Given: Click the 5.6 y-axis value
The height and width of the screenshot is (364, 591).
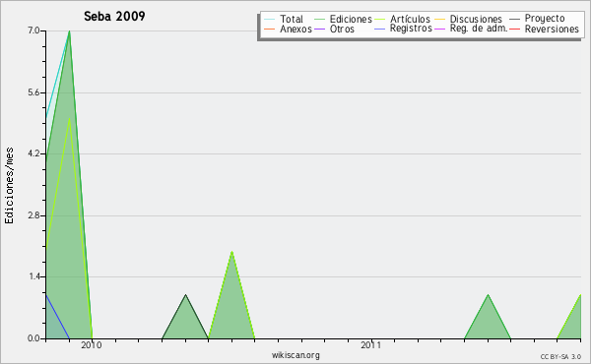Looking at the screenshot, I should coord(33,92).
